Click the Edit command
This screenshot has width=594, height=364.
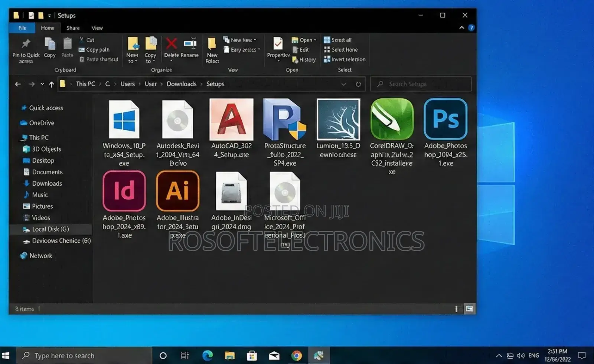[x=301, y=49]
